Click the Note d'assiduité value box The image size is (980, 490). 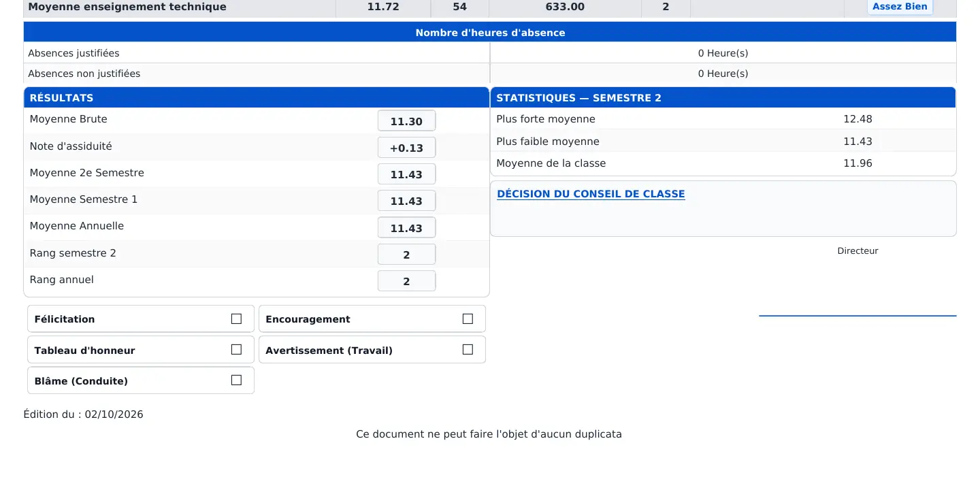406,148
